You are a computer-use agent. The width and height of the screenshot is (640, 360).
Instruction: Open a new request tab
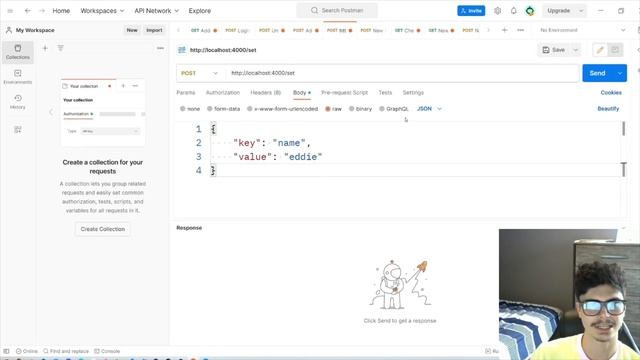point(504,30)
